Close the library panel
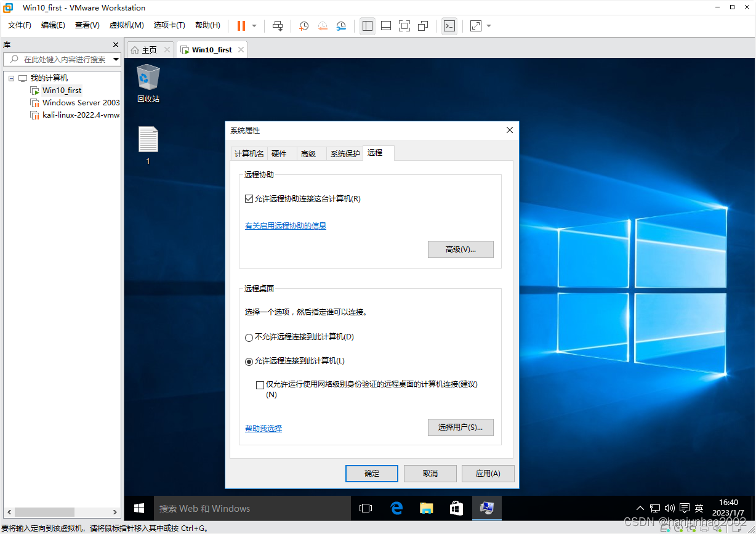756x534 pixels. click(115, 45)
